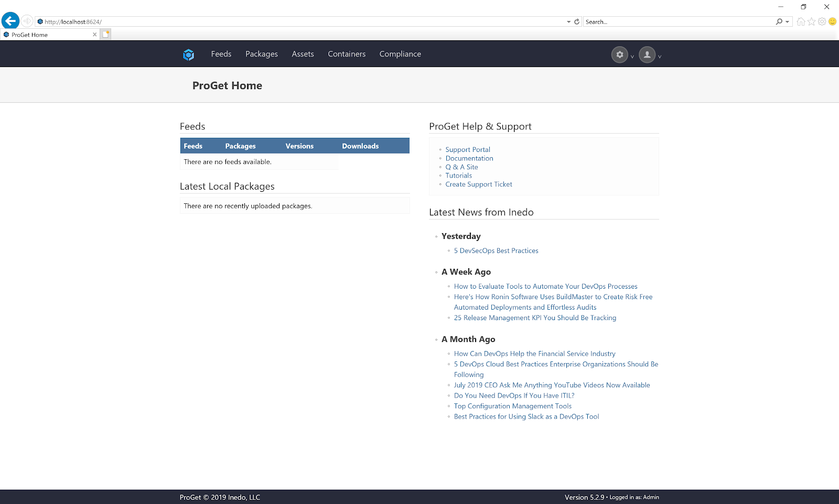Click 'There are no feeds available.' text
Image resolution: width=839 pixels, height=504 pixels.
pyautogui.click(x=228, y=162)
